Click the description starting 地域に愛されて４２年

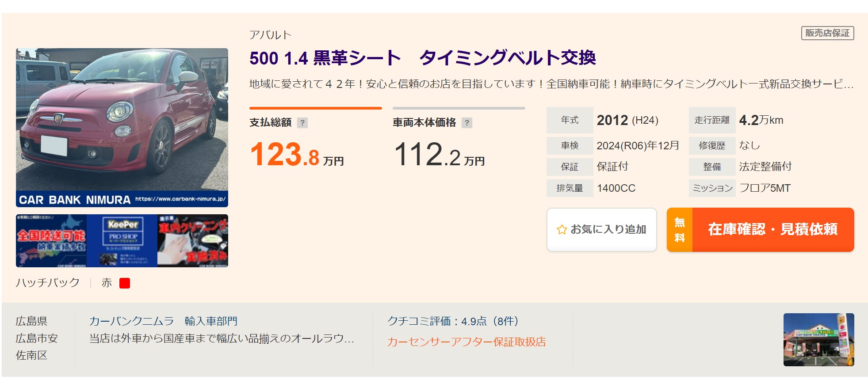[x=551, y=84]
